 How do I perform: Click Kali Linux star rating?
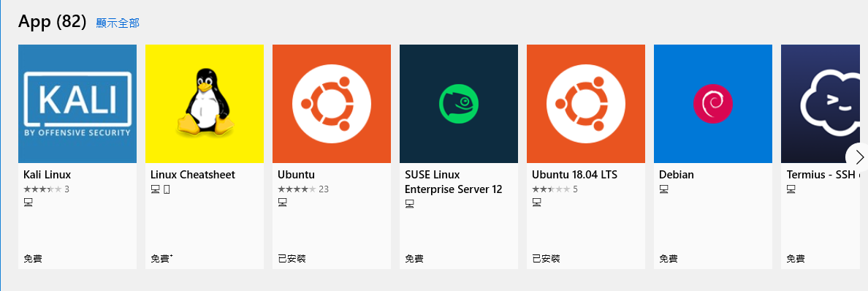point(42,189)
